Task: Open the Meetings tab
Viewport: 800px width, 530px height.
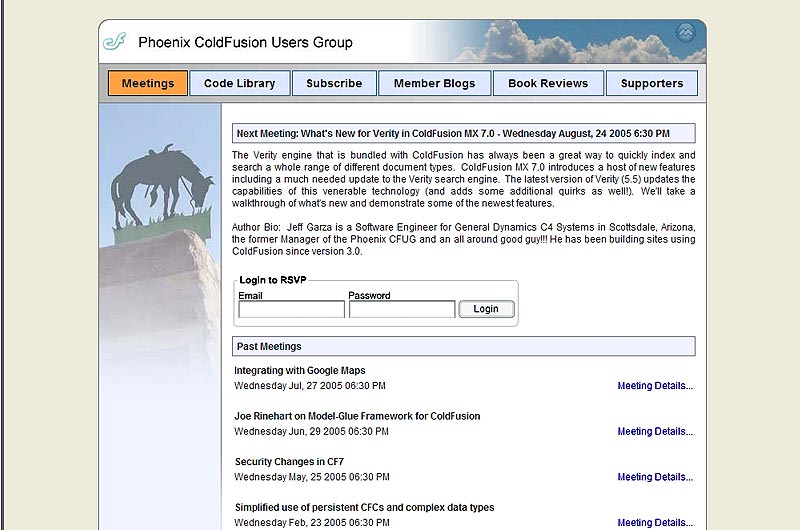Action: click(x=148, y=83)
